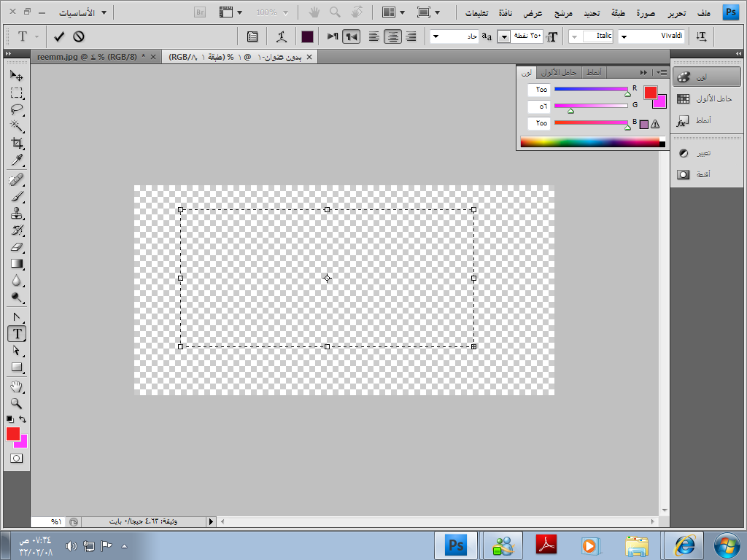Screen dimensions: 747x560
Task: Select the Magic Wand tool
Action: coord(16,127)
